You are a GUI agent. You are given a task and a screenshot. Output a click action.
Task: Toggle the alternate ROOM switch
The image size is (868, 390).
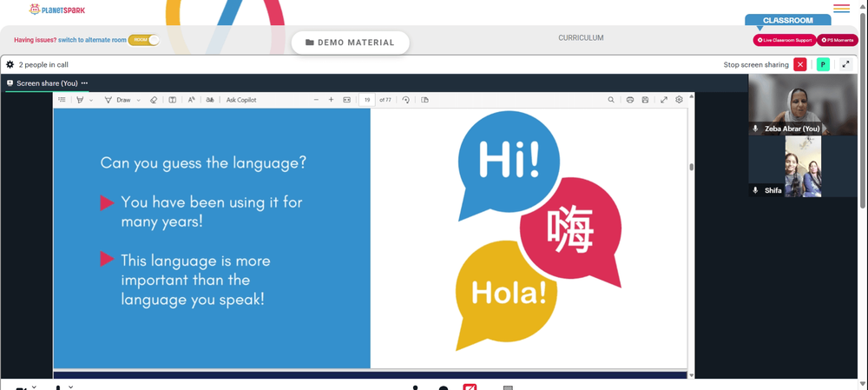[x=144, y=40]
